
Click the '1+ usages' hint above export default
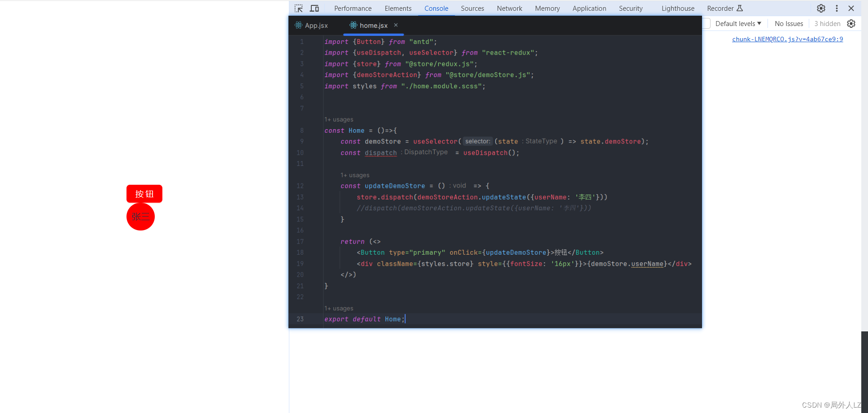click(x=339, y=309)
